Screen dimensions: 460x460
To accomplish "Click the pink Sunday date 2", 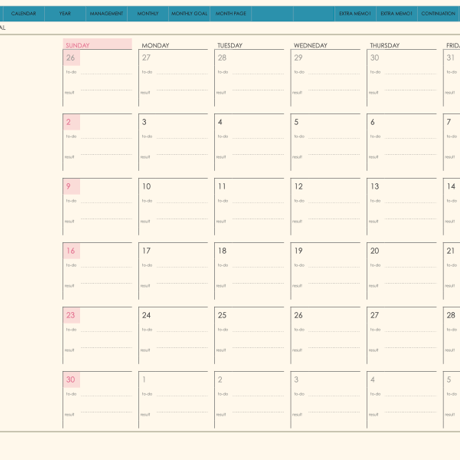I will [68, 122].
